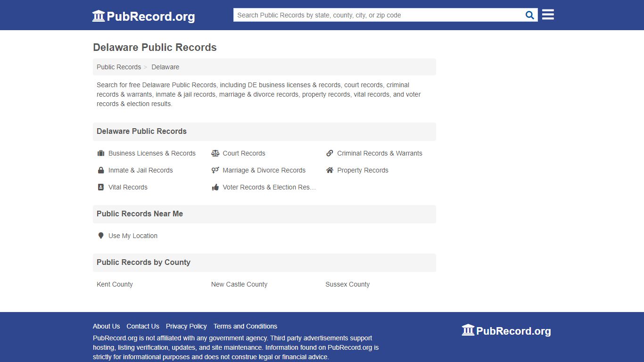644x362 pixels.
Task: Click the Delaware breadcrumb item
Action: tap(165, 67)
